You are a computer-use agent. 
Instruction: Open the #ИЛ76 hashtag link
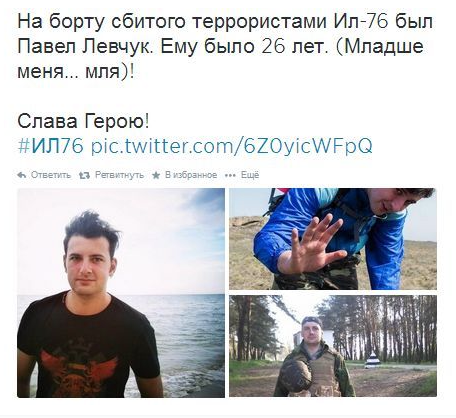pos(50,146)
